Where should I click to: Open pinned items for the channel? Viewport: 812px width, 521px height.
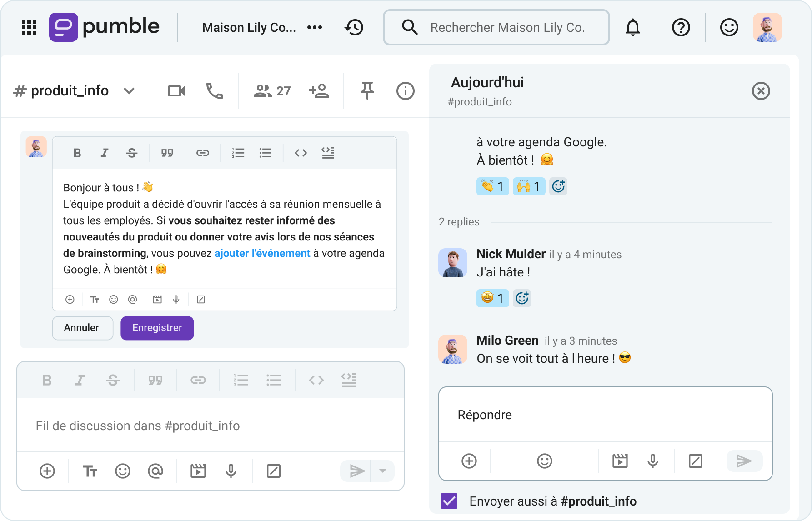(x=366, y=90)
